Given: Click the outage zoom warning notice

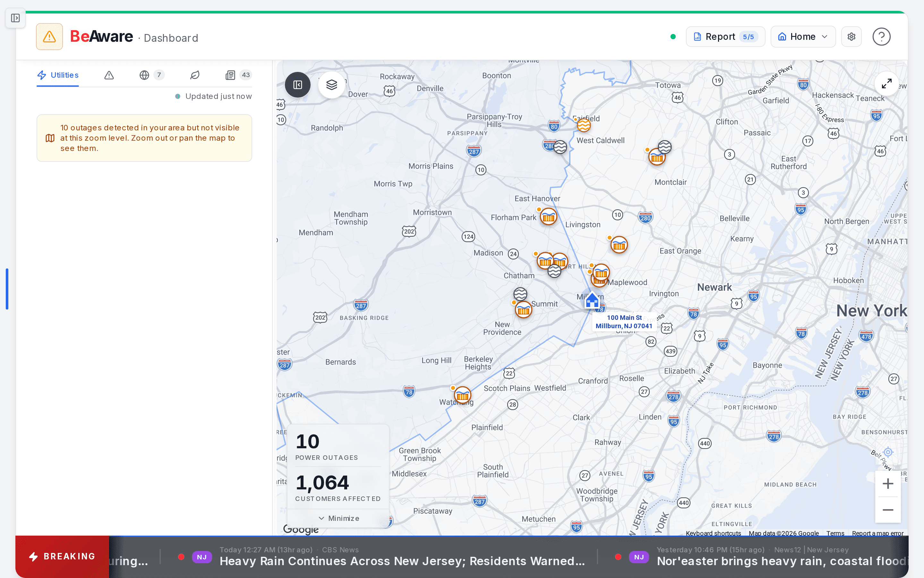Looking at the screenshot, I should [144, 138].
